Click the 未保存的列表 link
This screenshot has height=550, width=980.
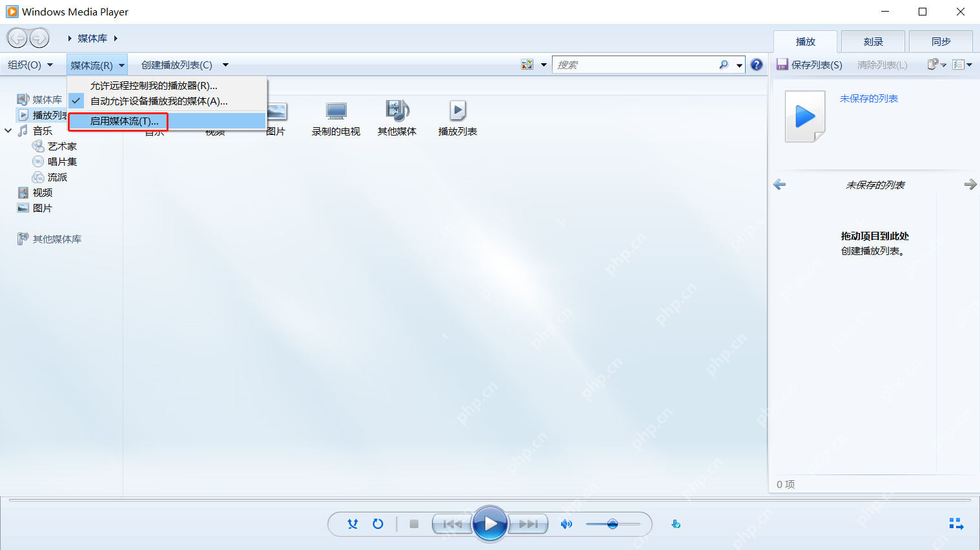[x=869, y=99]
